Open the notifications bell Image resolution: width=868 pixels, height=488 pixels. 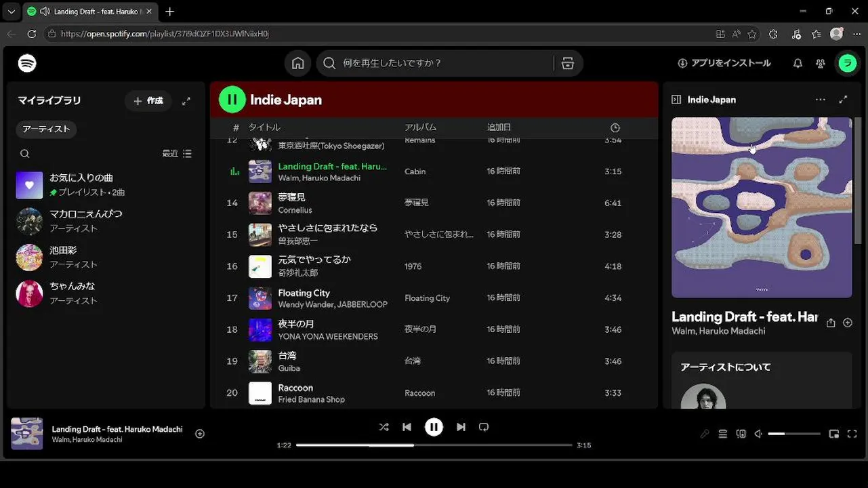(x=798, y=63)
